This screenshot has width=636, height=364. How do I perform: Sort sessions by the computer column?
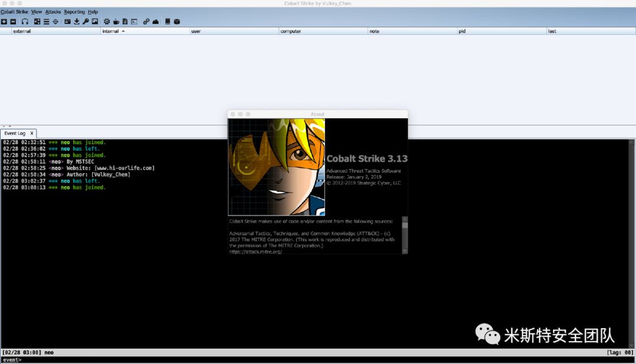pyautogui.click(x=323, y=31)
